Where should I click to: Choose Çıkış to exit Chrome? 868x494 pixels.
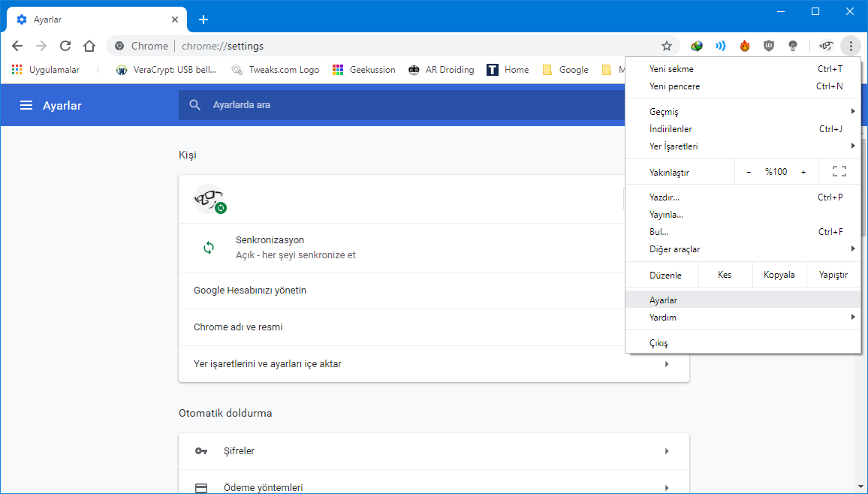[743, 343]
